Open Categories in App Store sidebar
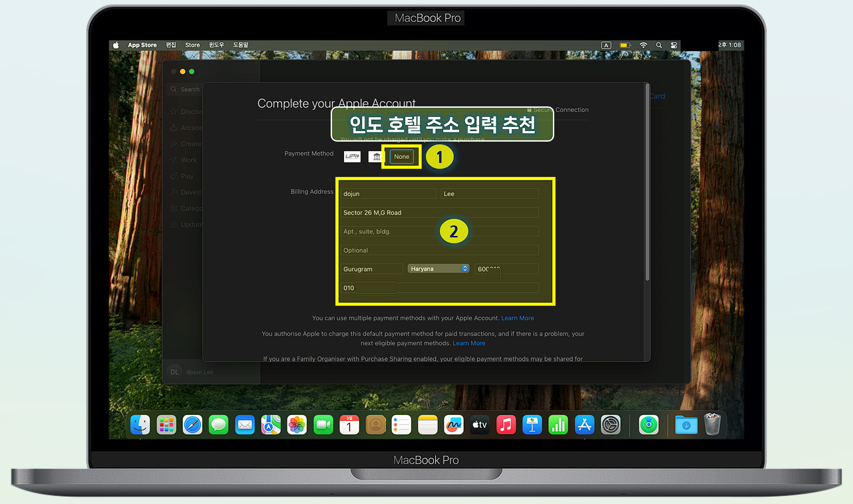Image resolution: width=853 pixels, height=504 pixels. [186, 208]
